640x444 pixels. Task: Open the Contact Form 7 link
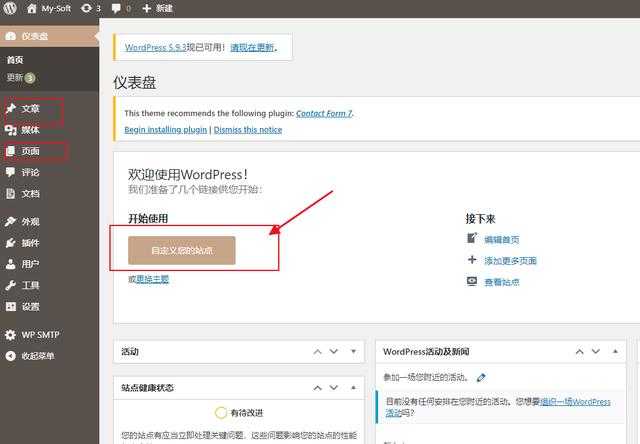[x=324, y=113]
